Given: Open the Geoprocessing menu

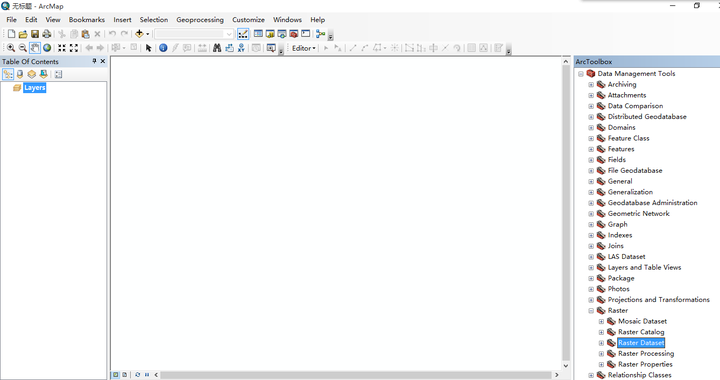Looking at the screenshot, I should click(200, 20).
